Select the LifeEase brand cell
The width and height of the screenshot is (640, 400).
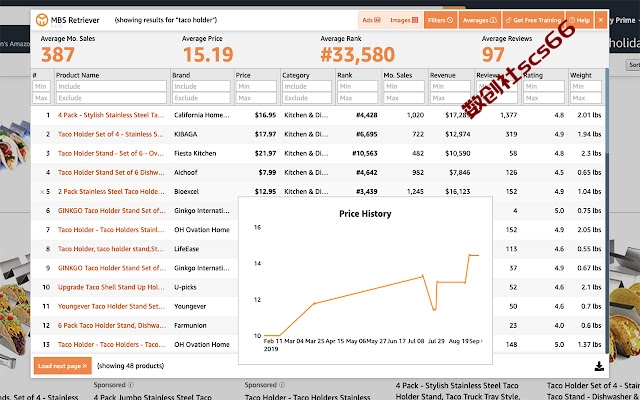tap(187, 249)
